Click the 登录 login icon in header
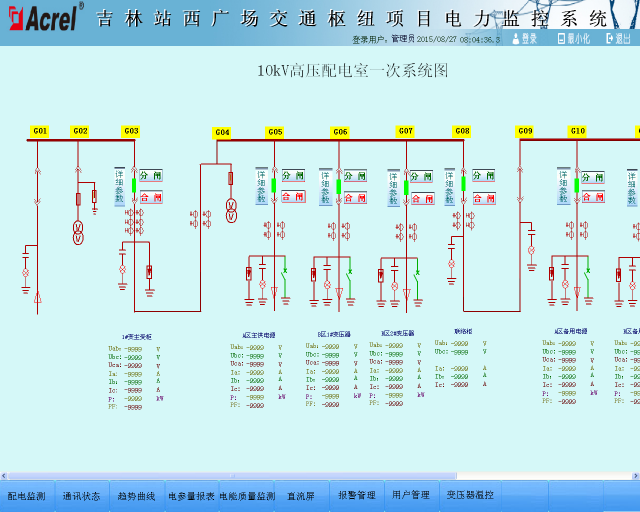The image size is (640, 512). 524,38
